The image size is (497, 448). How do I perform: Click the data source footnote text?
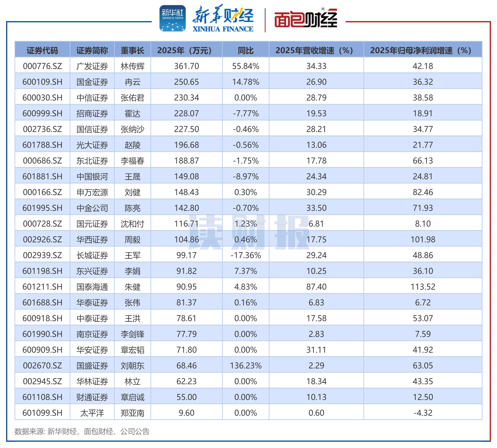82,431
